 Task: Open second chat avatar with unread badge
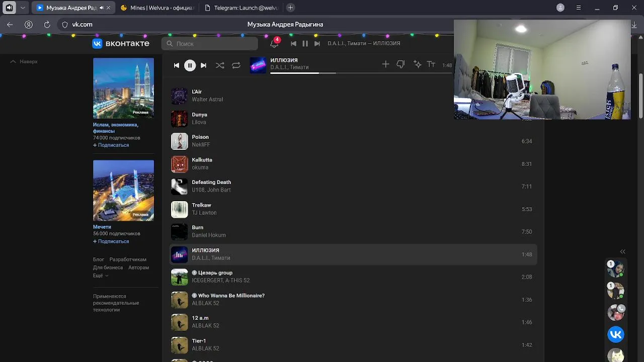pyautogui.click(x=616, y=290)
